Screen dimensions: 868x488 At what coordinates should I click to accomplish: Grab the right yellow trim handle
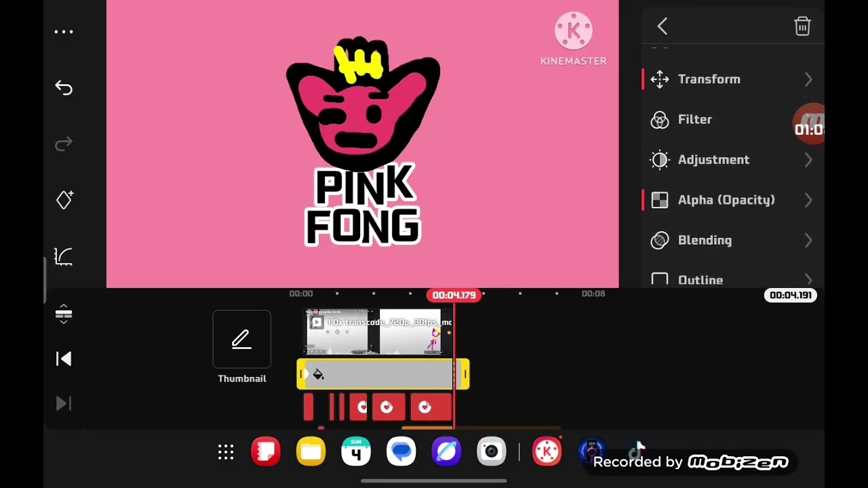(465, 374)
